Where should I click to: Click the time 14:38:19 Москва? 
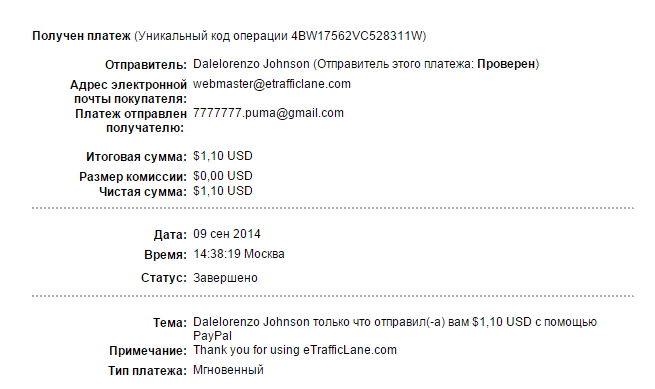[239, 254]
